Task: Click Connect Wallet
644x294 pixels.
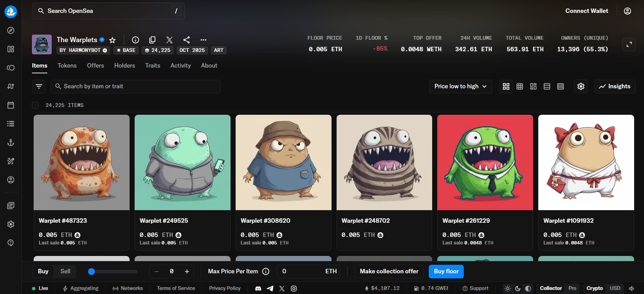Action: coord(587,11)
